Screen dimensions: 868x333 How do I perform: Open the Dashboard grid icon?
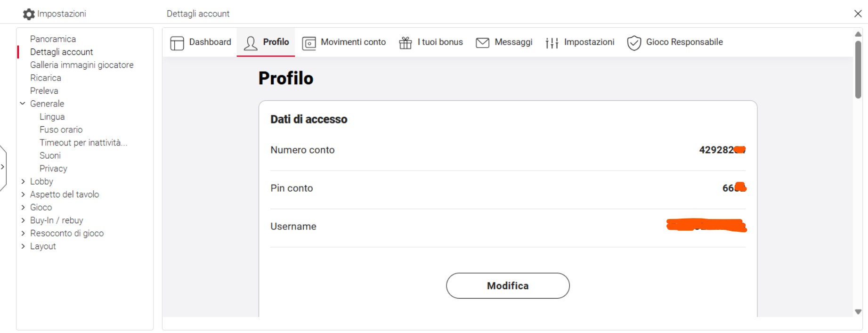(x=177, y=43)
